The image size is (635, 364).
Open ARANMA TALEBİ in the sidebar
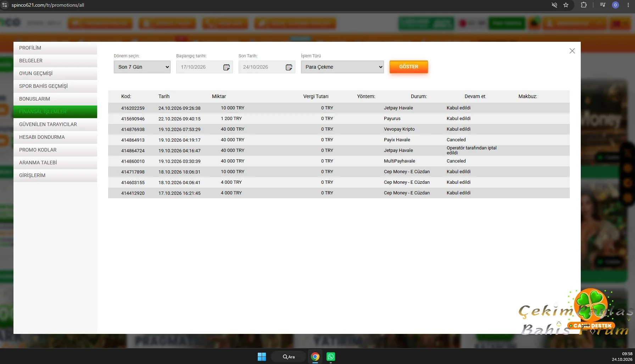click(55, 163)
